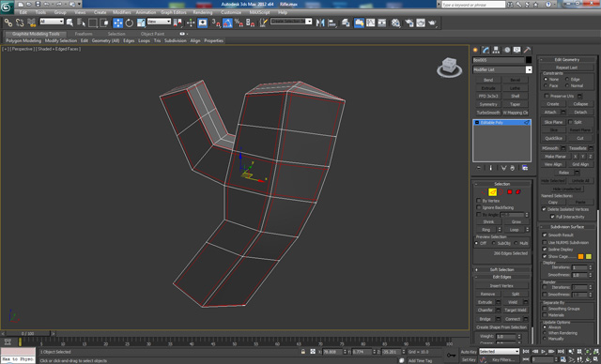Toggle Delete Isolated Vertices checkbox
601x364 pixels.
click(x=544, y=209)
